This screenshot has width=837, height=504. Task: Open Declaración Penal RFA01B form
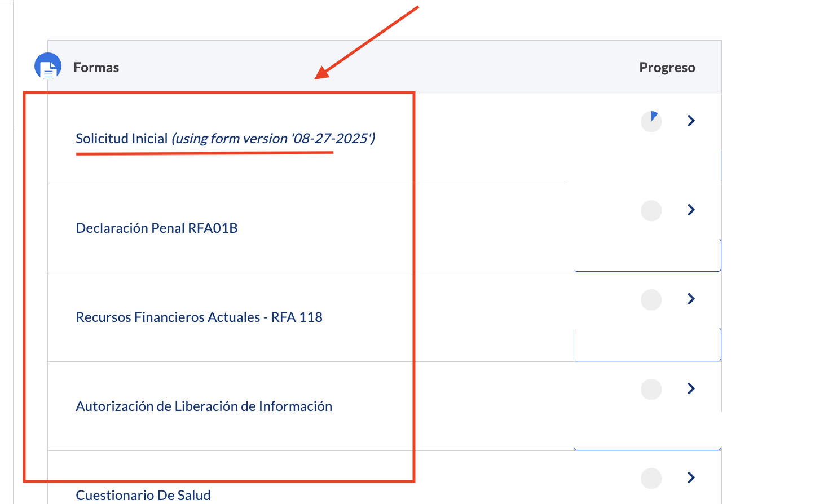157,228
